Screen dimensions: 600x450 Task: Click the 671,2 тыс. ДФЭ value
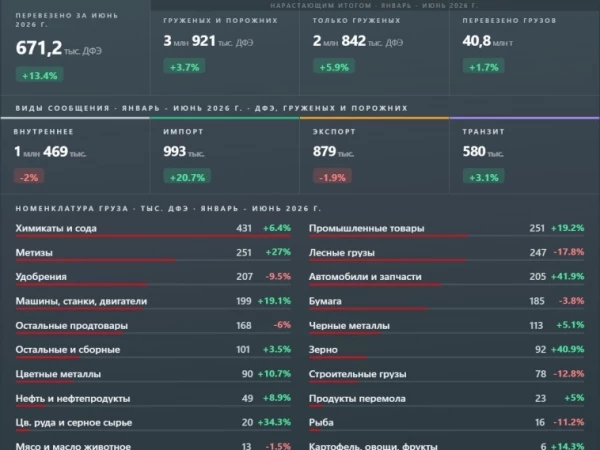(59, 48)
